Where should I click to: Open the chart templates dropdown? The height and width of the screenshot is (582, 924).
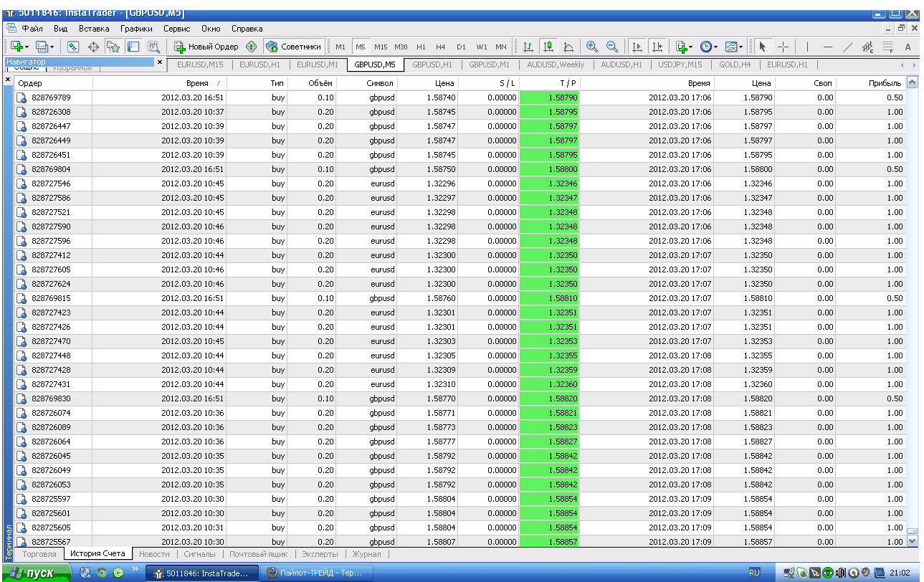(733, 47)
